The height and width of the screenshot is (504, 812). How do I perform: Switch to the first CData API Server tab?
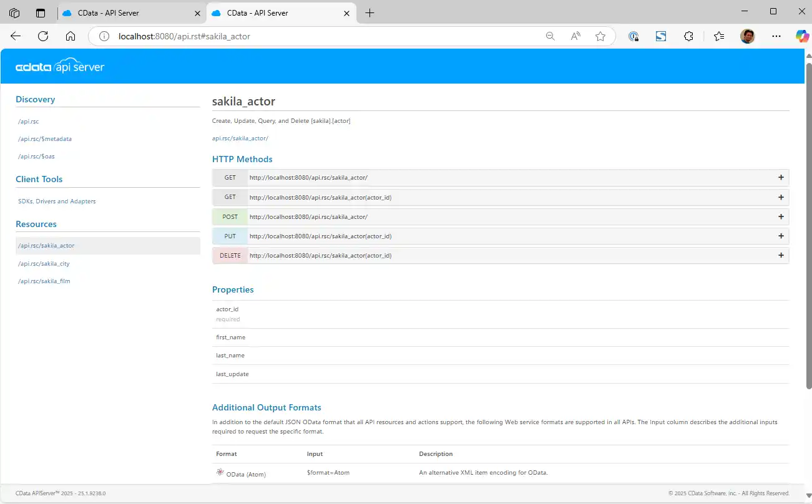coord(108,12)
